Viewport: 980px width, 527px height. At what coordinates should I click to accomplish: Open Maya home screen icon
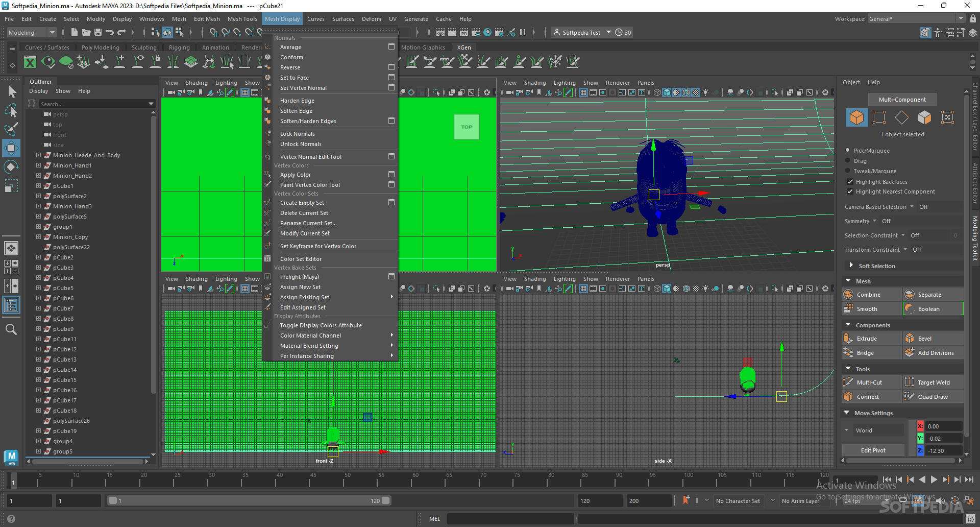[x=11, y=457]
